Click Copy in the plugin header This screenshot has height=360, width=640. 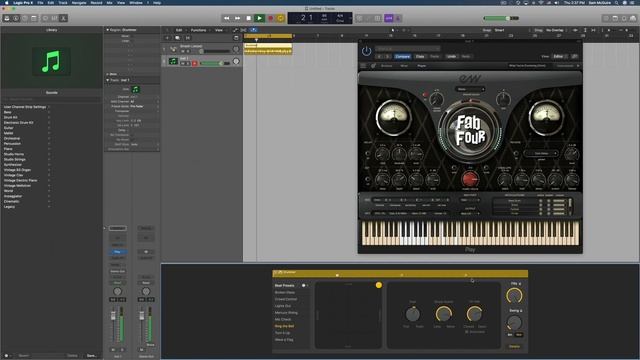pos(420,56)
